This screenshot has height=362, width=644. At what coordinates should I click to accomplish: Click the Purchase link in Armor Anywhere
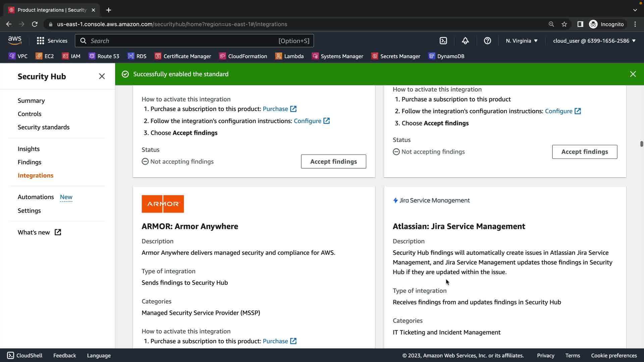point(275,341)
